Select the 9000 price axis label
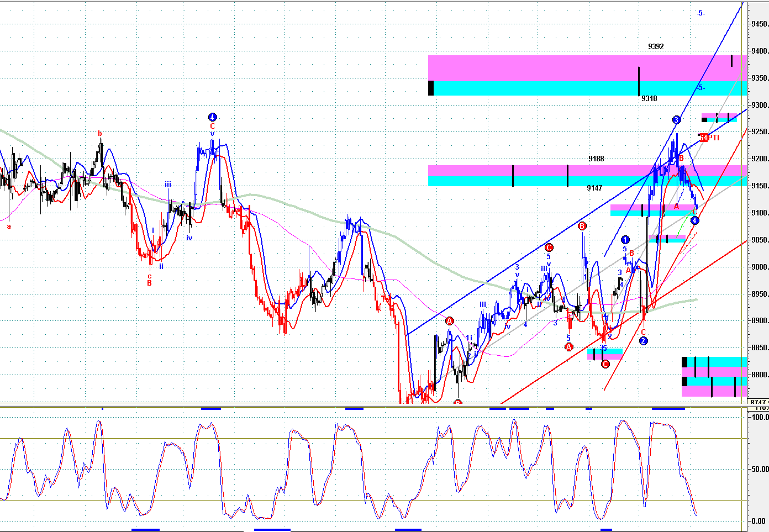This screenshot has width=769, height=532. coord(760,267)
